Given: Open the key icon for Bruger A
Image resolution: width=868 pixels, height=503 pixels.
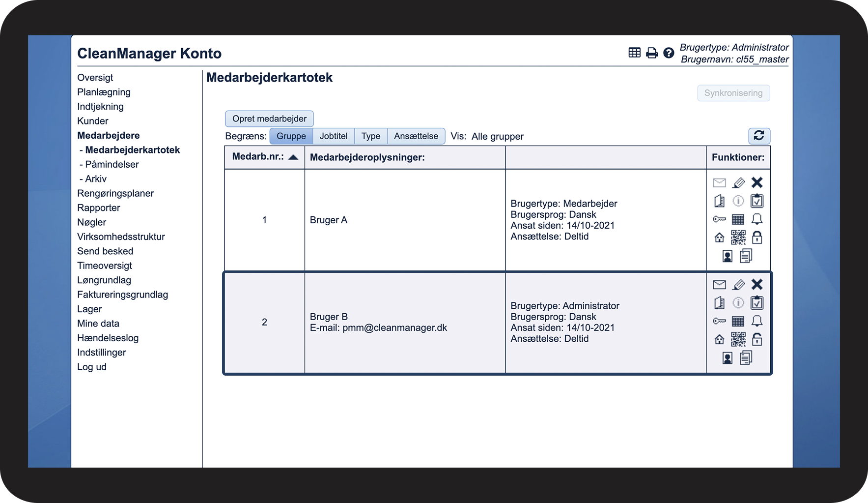Looking at the screenshot, I should click(720, 219).
